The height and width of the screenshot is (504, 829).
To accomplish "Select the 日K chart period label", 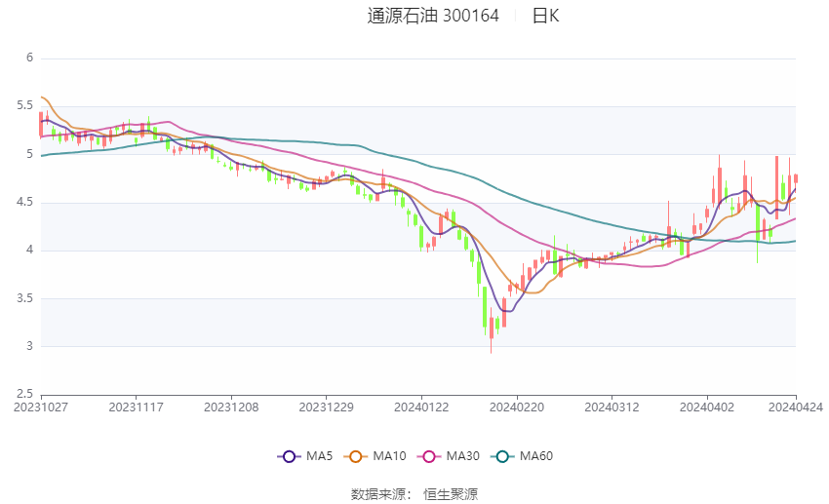I will (545, 16).
